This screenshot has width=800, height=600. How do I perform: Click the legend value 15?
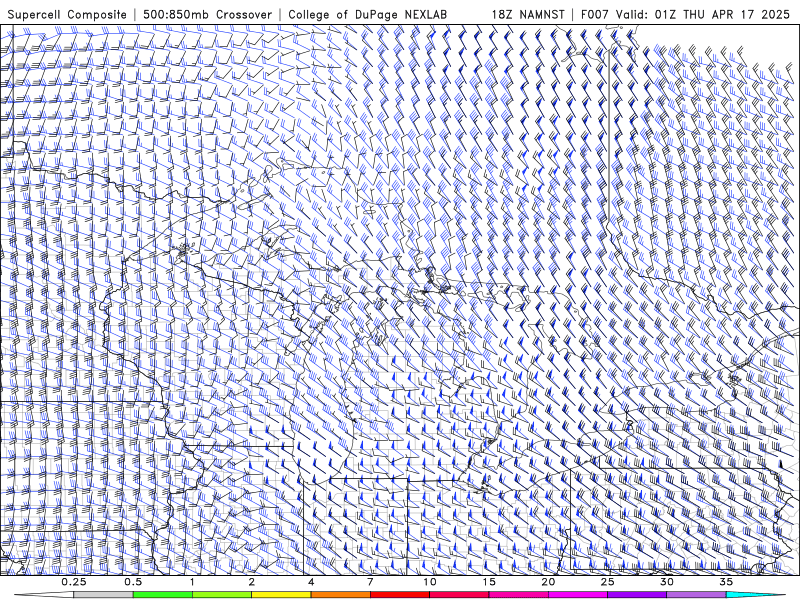click(x=489, y=582)
